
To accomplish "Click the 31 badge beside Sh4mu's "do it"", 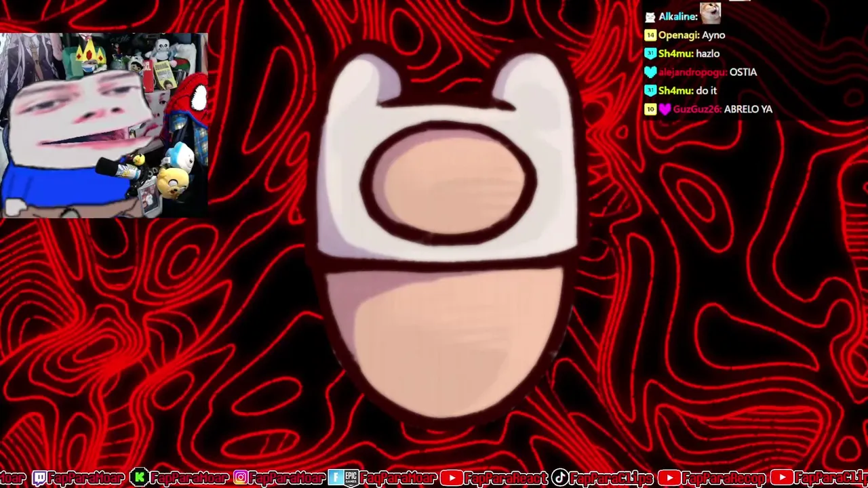I will tap(650, 90).
